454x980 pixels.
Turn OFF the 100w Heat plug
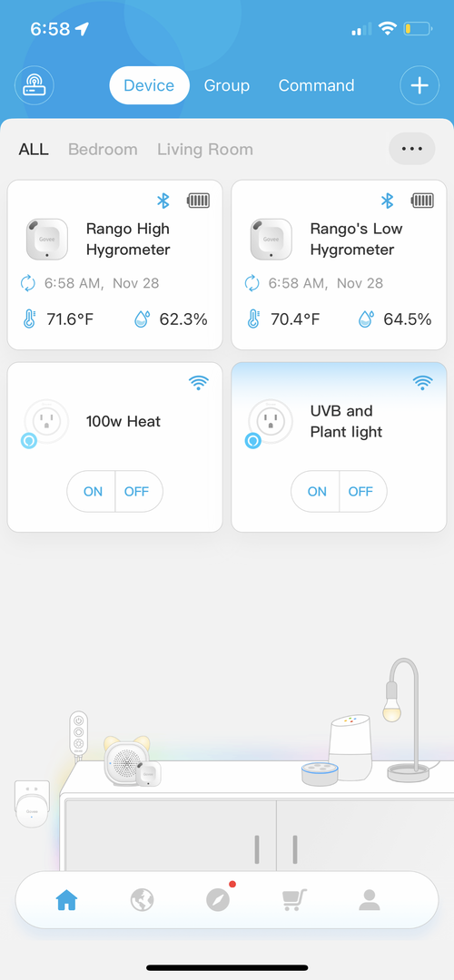click(139, 491)
